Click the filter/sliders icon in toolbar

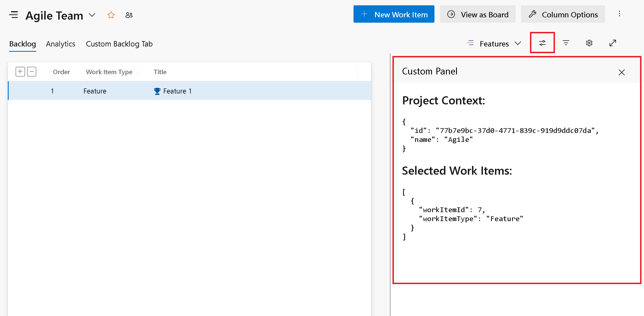(543, 43)
